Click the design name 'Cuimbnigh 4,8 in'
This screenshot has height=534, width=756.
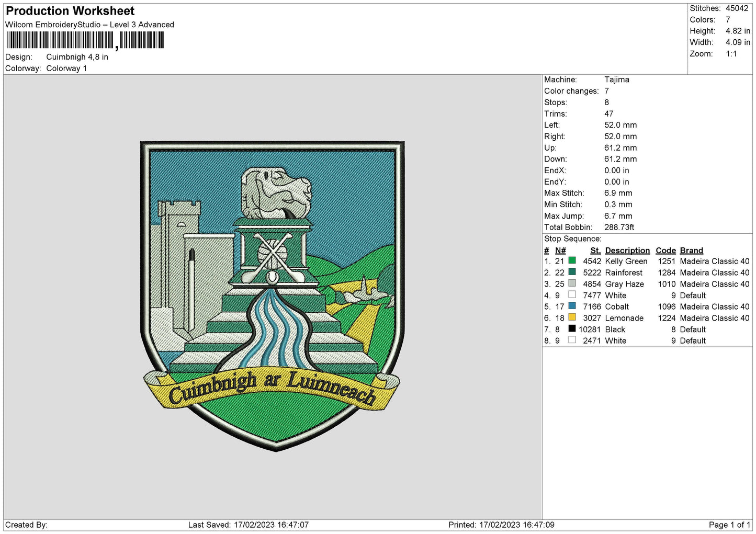click(77, 57)
